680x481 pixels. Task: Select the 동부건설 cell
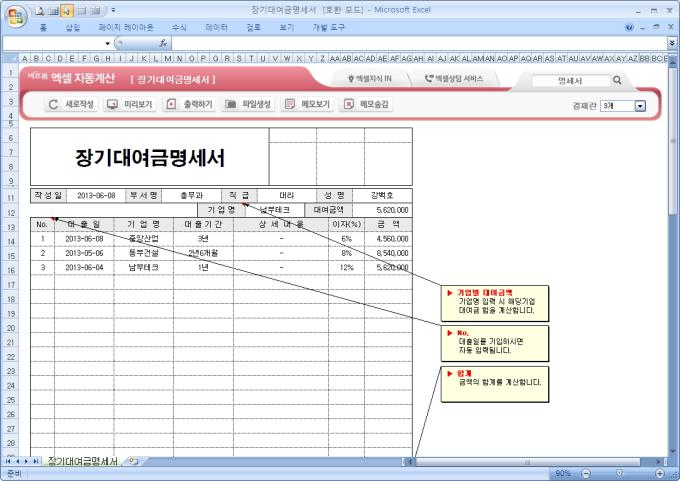pos(144,253)
